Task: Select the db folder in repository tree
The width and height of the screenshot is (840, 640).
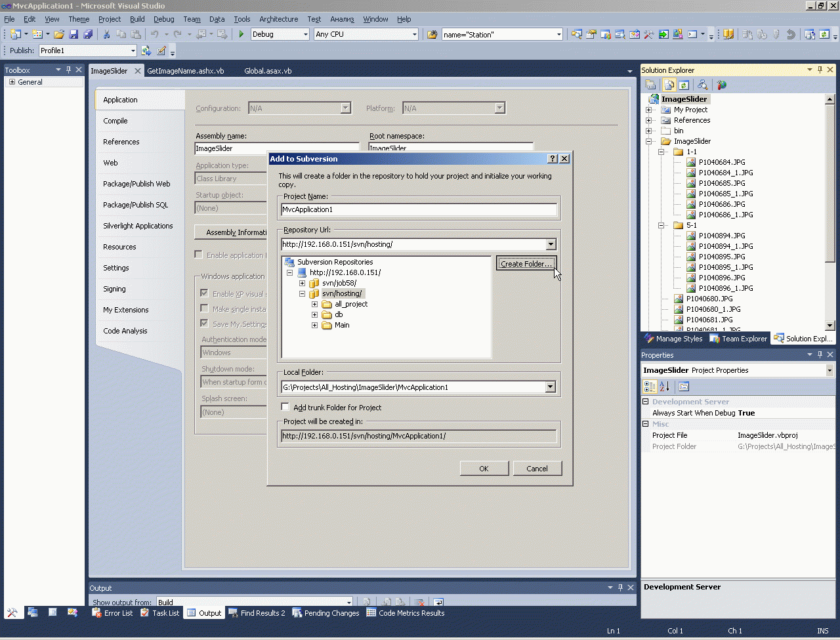Action: [339, 314]
